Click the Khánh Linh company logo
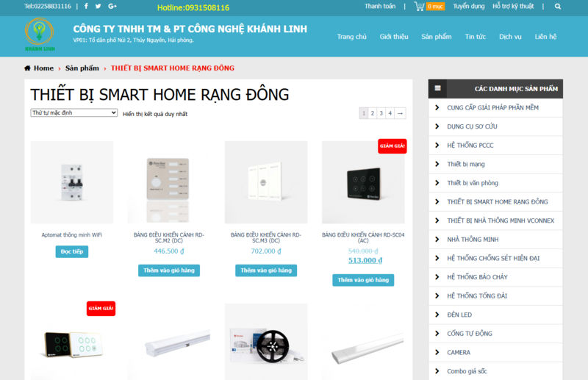 (x=40, y=35)
